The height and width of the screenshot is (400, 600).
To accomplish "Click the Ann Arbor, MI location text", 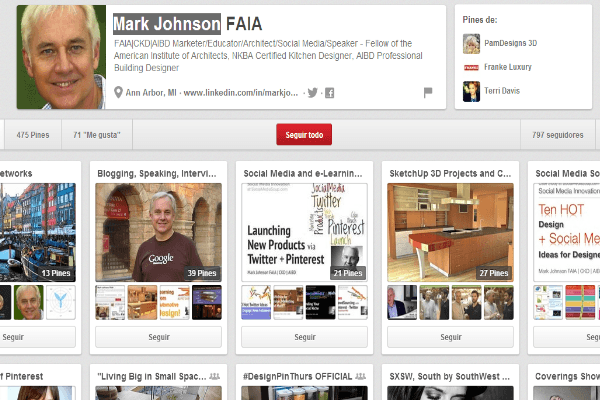I will (151, 93).
